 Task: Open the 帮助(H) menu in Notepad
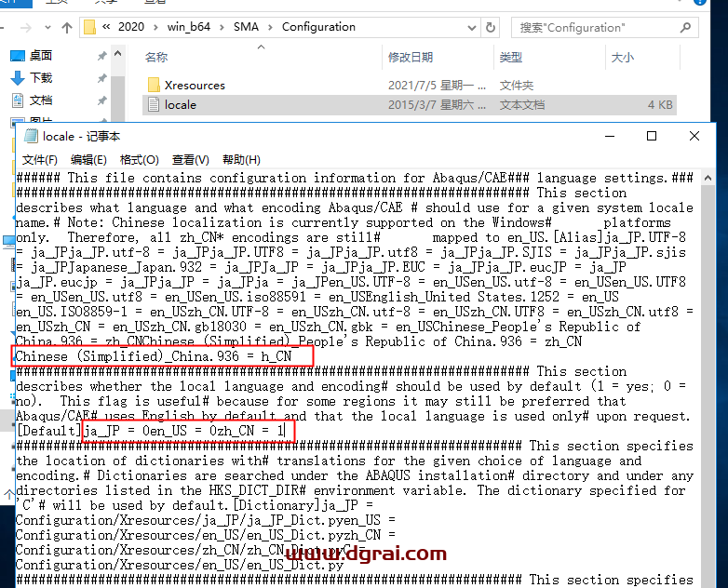[x=241, y=160]
